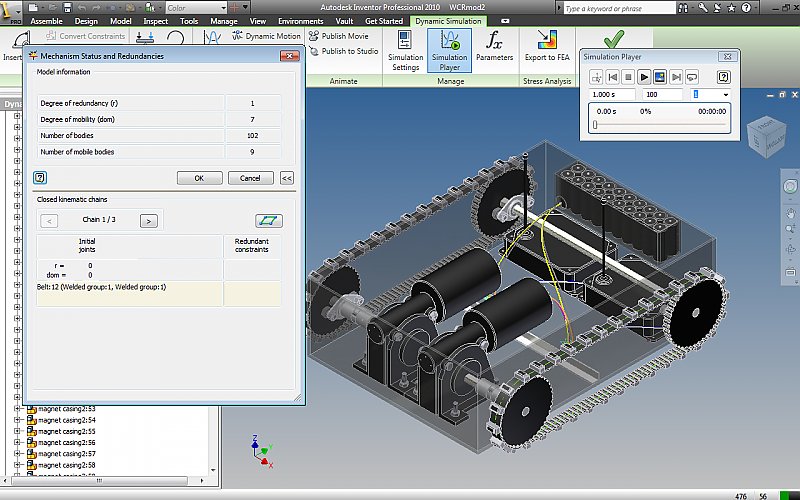800x500 pixels.
Task: Collapse the dialog with the << button
Action: (287, 178)
